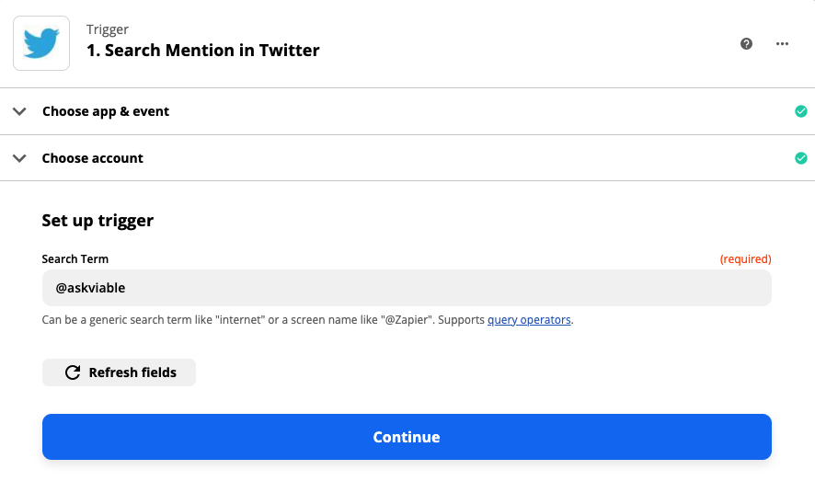815x504 pixels.
Task: Expand the Choose account chevron
Action: tap(19, 158)
